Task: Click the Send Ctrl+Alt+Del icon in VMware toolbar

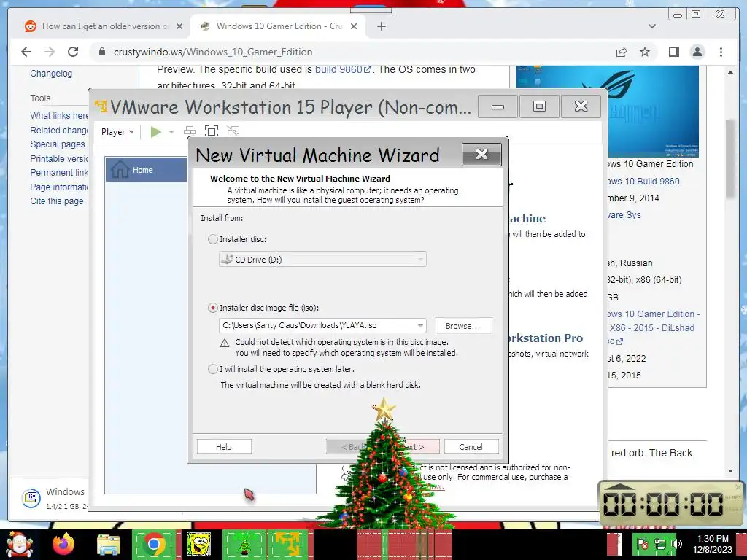Action: coord(190,131)
